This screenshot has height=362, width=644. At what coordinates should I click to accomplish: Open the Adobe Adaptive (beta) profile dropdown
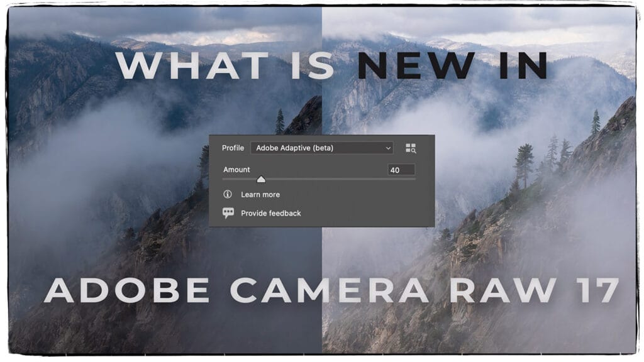(321, 148)
